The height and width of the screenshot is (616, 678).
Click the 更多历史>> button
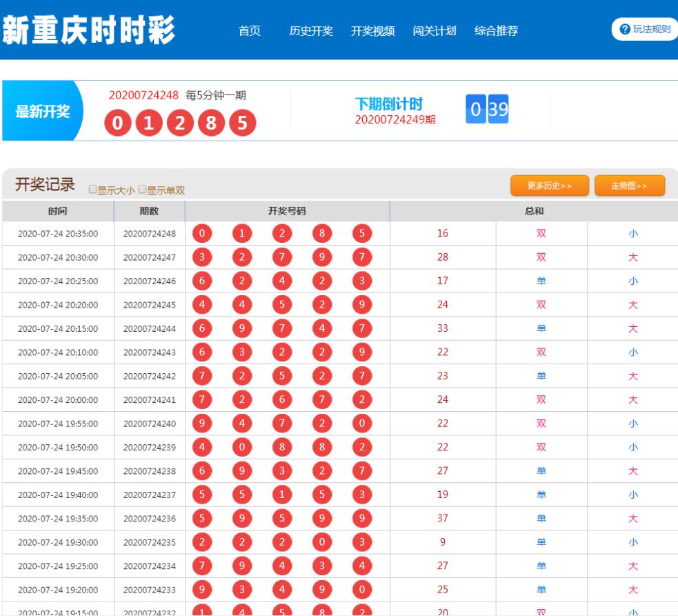[x=549, y=186]
